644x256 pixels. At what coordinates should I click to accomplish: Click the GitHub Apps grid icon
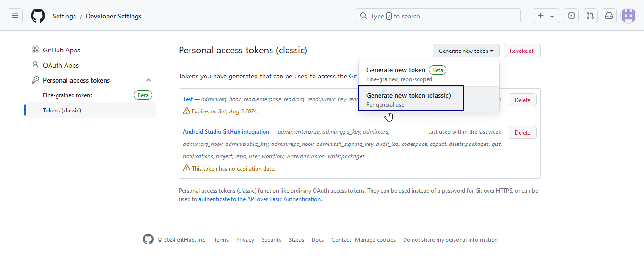[35, 50]
